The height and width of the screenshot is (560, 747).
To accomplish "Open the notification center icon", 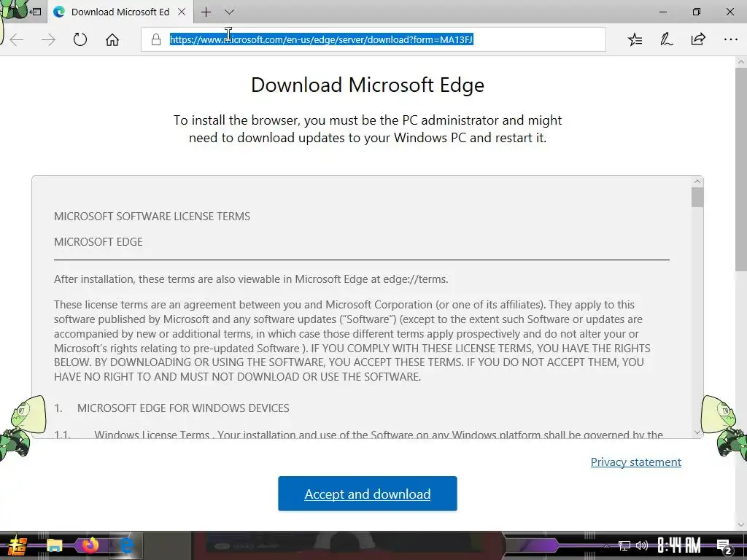I will tap(724, 547).
